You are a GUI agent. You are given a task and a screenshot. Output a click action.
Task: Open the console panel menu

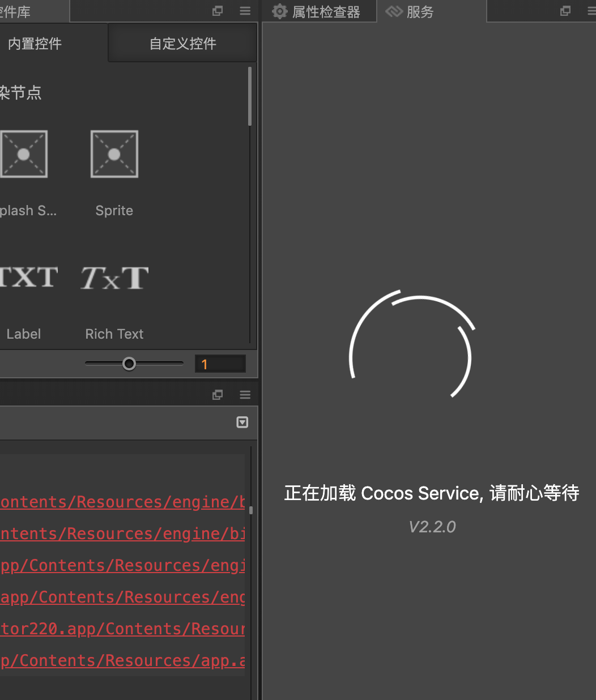(x=245, y=395)
